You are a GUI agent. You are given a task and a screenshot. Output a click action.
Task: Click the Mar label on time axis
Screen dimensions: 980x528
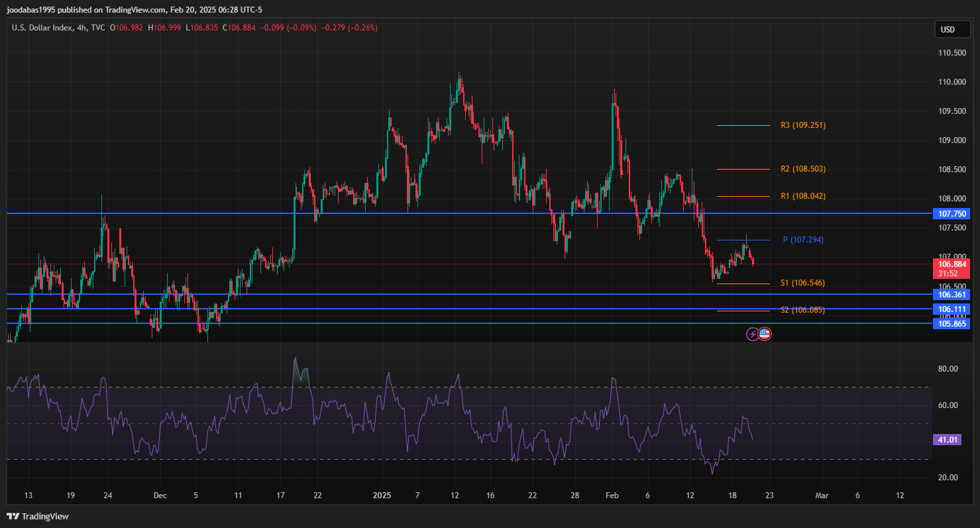tap(822, 496)
